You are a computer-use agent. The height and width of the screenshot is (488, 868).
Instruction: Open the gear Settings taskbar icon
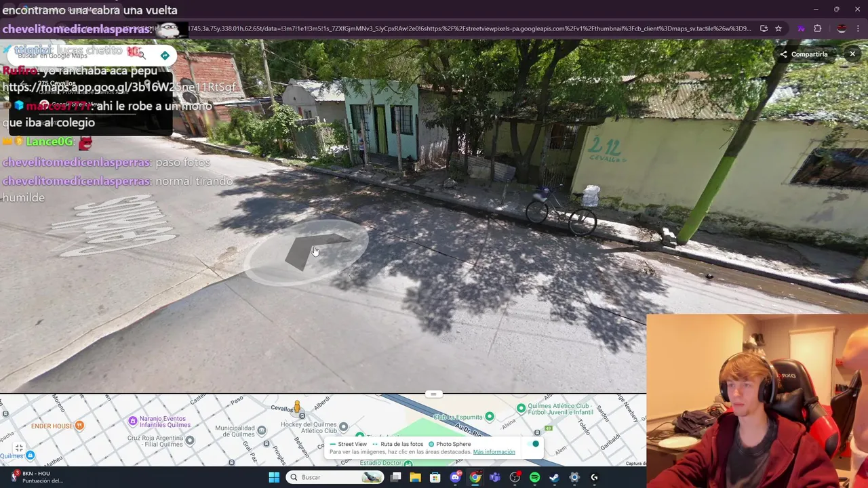(574, 477)
